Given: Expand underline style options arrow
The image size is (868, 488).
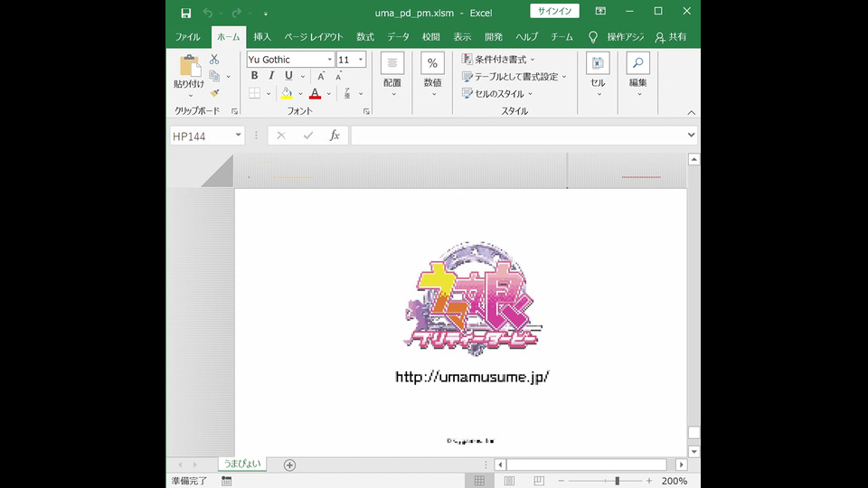Looking at the screenshot, I should point(303,76).
